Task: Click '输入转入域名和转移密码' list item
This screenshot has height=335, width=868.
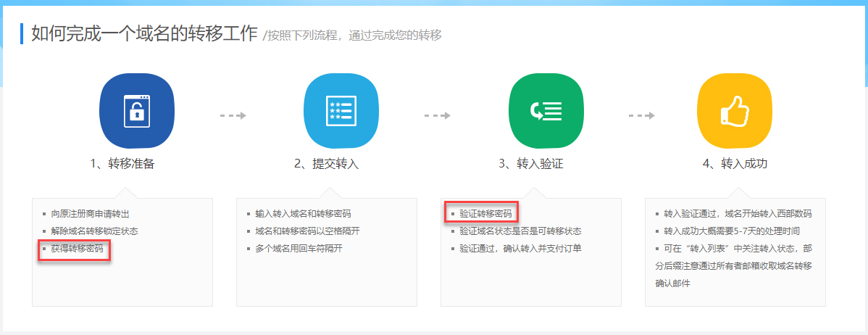Action: point(303,214)
